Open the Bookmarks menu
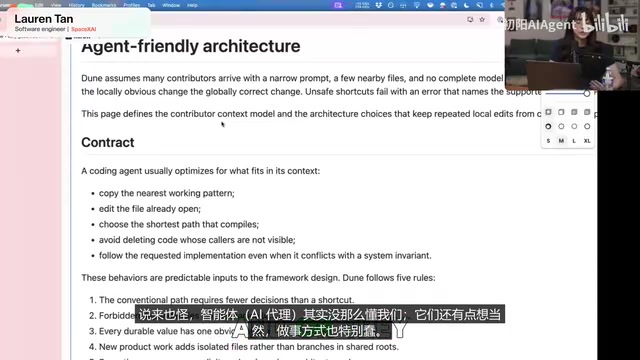 104,5
